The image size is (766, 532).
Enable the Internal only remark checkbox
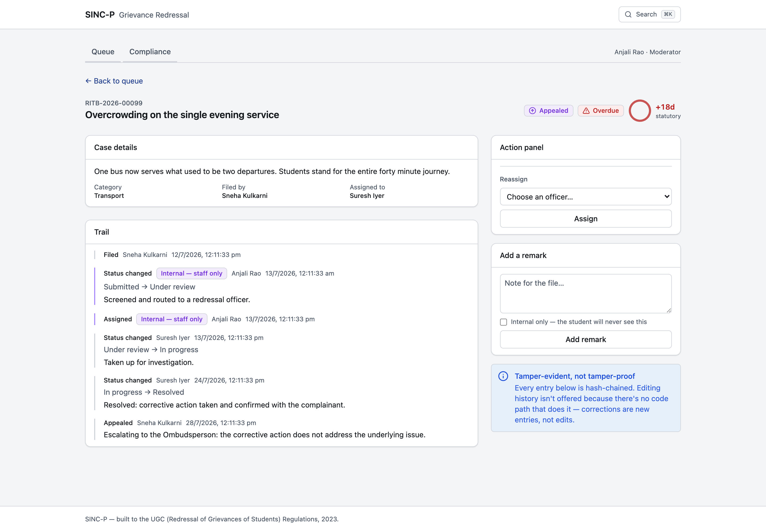click(503, 322)
